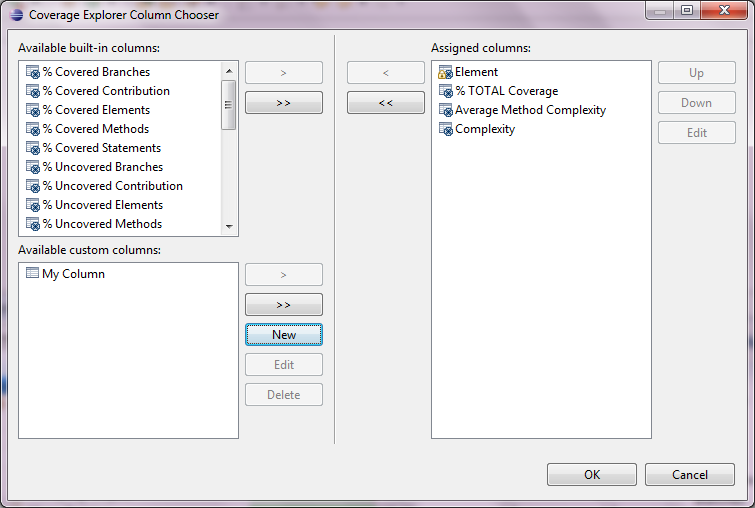
Task: Click the % Covered Contribution column icon
Action: 32,91
